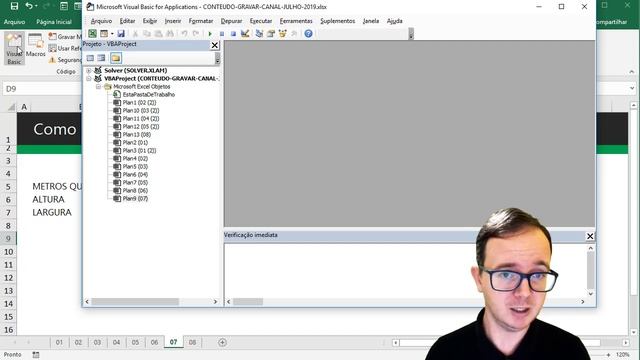Click Immediate window scroll-down arrow

click(590, 293)
